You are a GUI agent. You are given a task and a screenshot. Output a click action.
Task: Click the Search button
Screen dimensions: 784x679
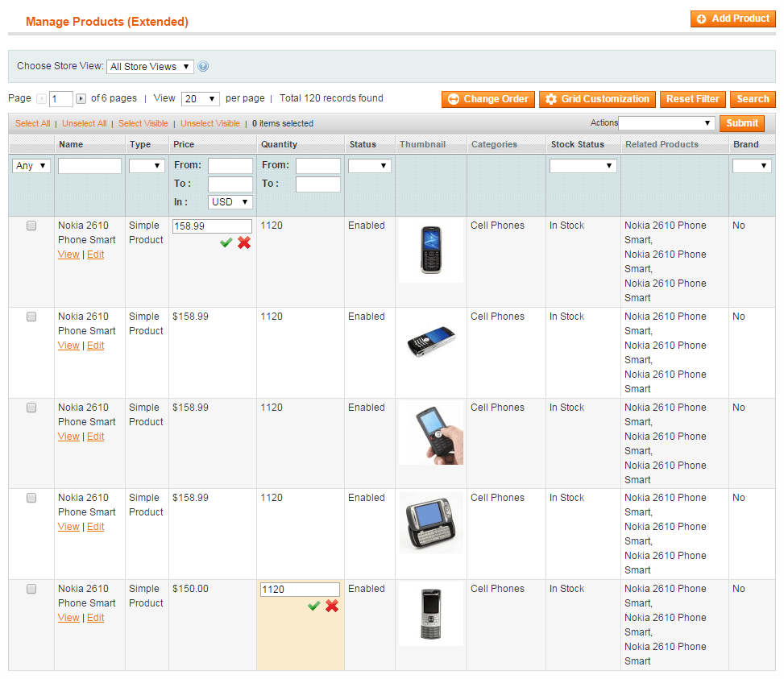click(753, 99)
